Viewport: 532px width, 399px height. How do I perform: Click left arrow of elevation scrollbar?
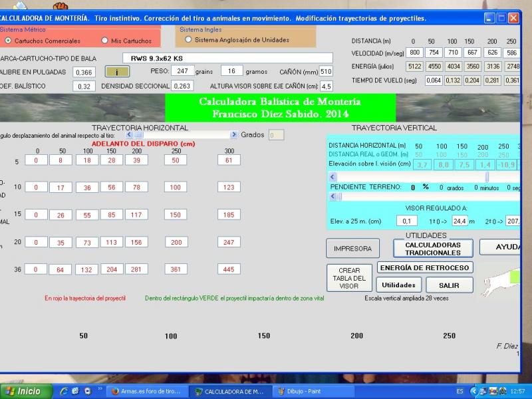click(x=332, y=176)
